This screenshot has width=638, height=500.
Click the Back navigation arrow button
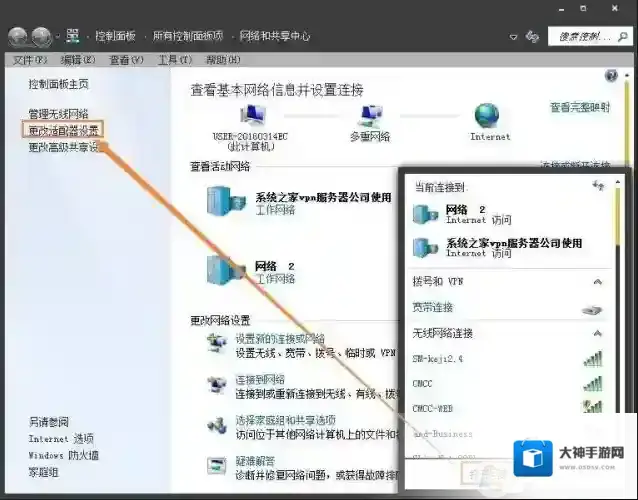tap(17, 37)
